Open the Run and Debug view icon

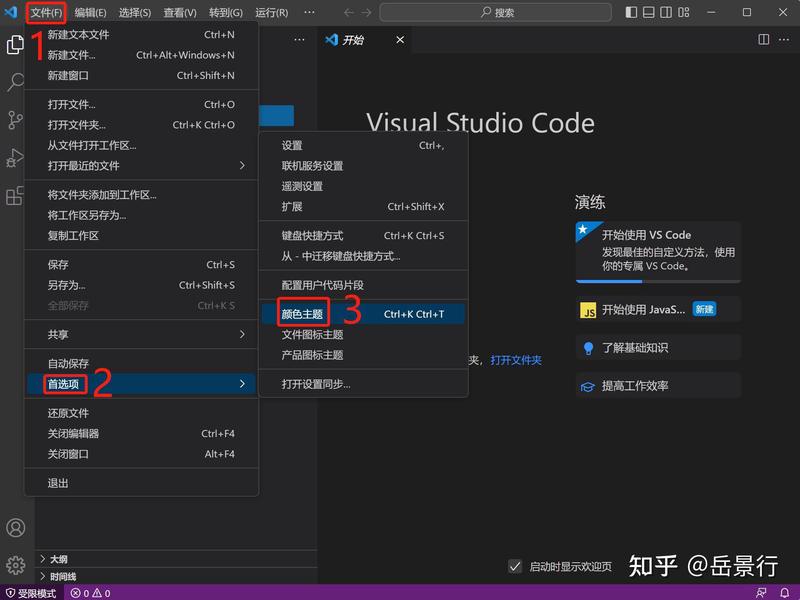15,158
